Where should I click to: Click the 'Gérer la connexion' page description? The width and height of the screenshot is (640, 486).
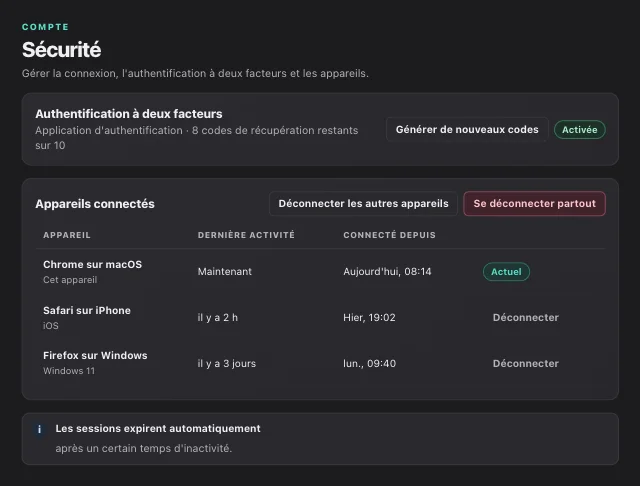(195, 73)
